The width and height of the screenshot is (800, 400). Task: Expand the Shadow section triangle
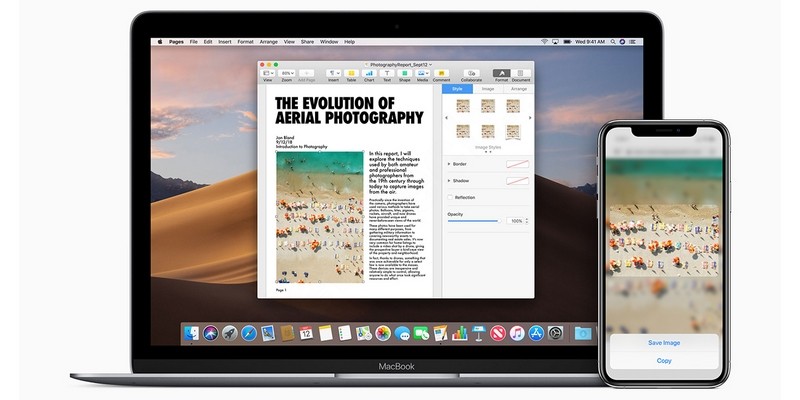tap(449, 181)
